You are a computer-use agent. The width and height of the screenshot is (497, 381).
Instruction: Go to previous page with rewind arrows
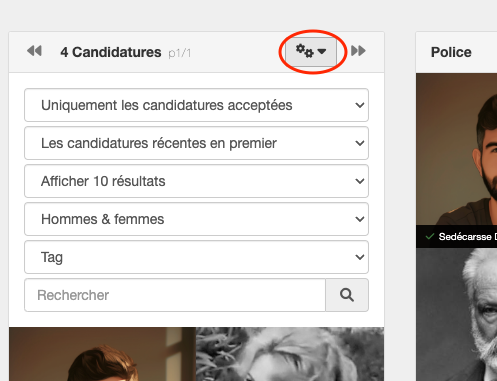point(34,51)
